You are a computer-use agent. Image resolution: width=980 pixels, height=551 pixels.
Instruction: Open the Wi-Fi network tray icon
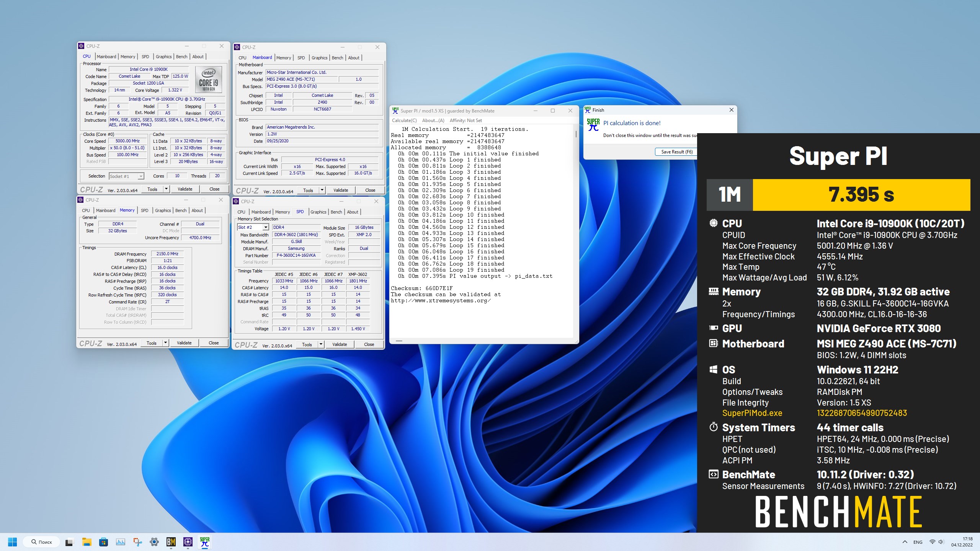click(x=933, y=542)
